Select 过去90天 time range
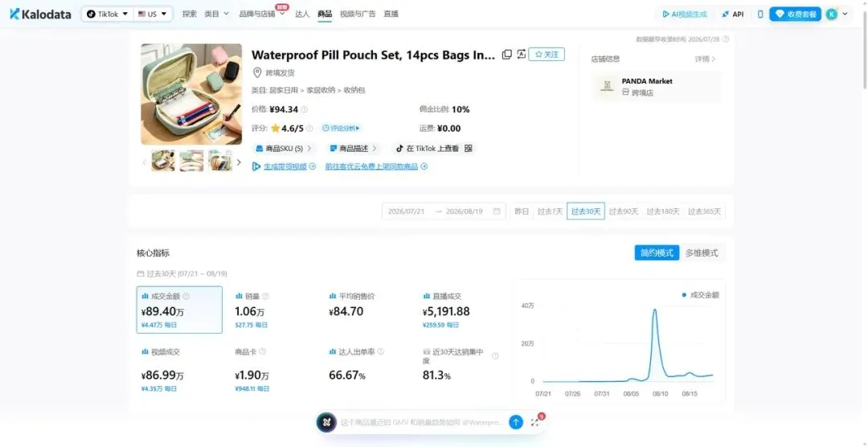The image size is (868, 447). (x=624, y=211)
